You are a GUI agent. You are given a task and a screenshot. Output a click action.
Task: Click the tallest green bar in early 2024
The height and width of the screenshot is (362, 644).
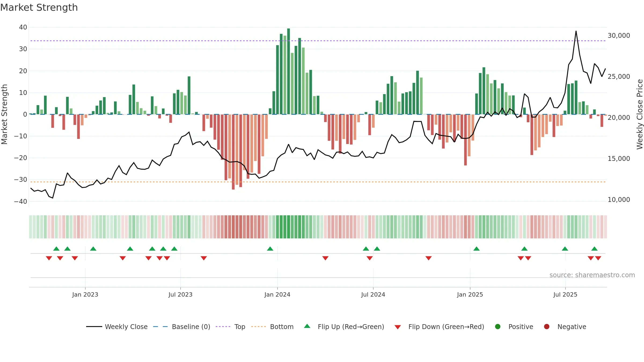pyautogui.click(x=288, y=71)
